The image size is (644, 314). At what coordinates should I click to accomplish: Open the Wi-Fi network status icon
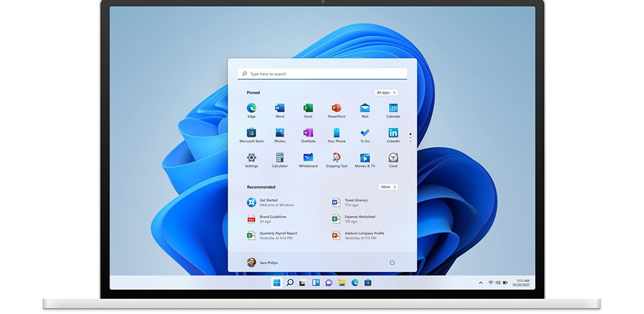pos(491,283)
